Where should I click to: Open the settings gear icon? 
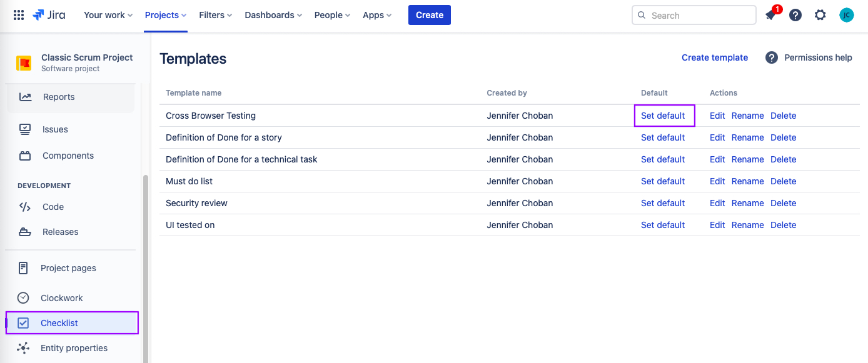(x=820, y=15)
